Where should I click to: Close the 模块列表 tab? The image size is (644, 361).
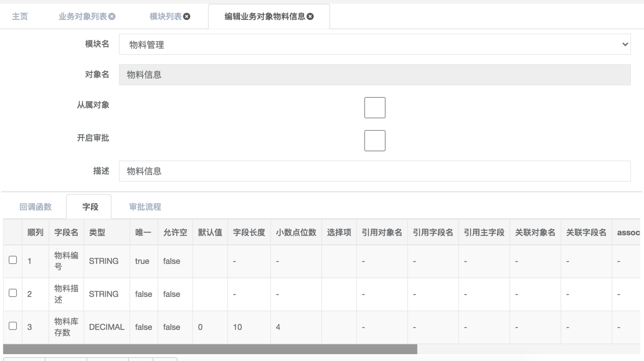tap(187, 16)
